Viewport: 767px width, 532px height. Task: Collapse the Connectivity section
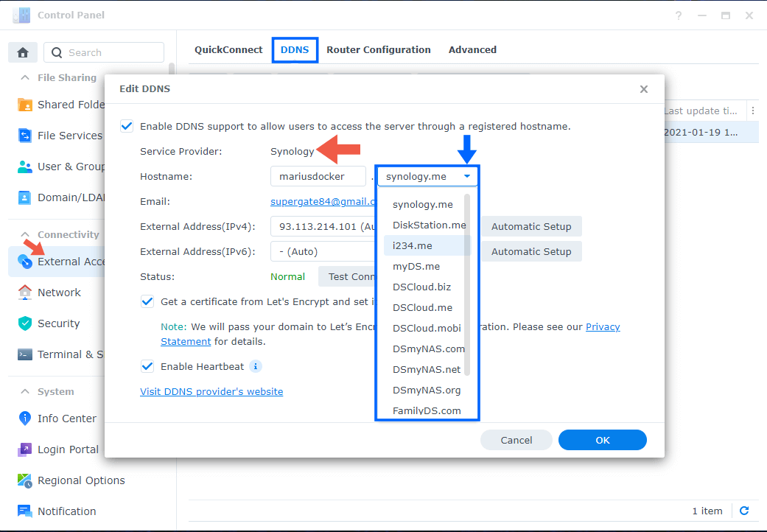pyautogui.click(x=25, y=235)
